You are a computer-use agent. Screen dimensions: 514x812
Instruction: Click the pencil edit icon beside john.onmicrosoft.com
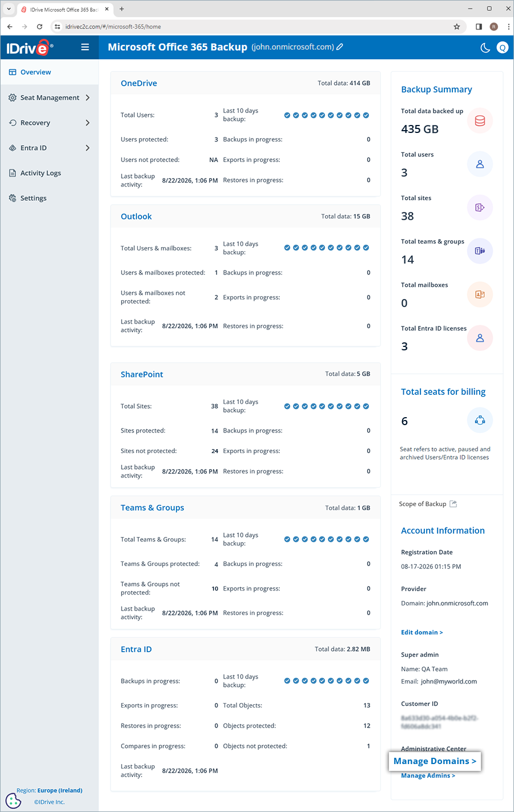[340, 47]
